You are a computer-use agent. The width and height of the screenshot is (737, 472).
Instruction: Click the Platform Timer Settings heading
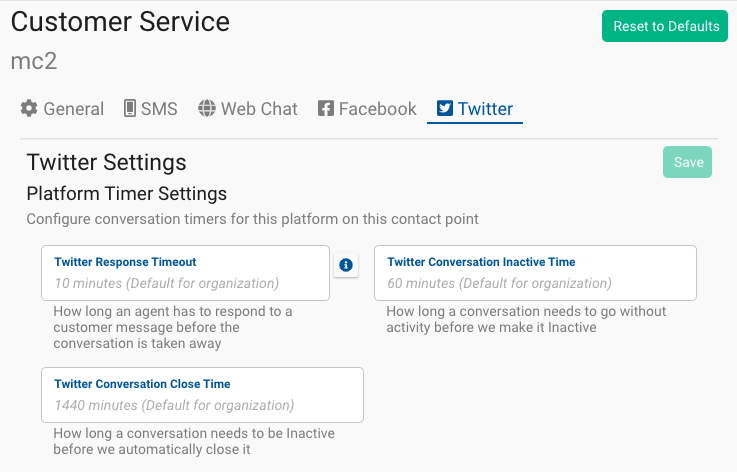pos(126,194)
